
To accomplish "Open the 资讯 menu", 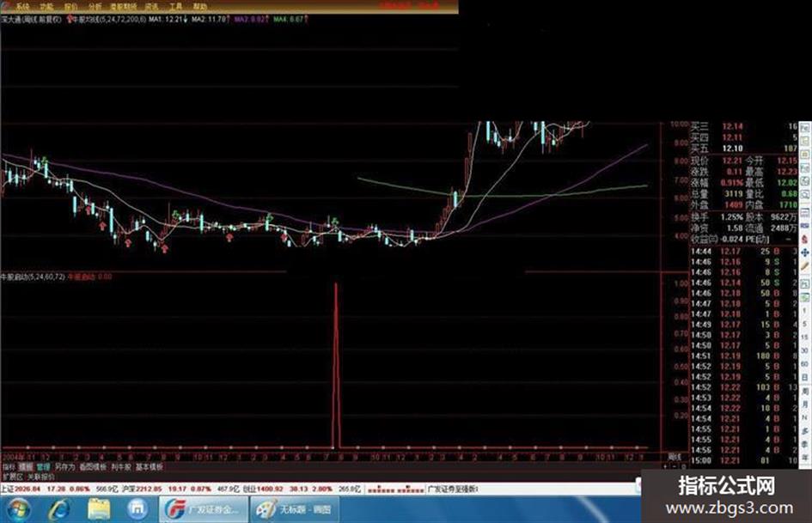I will 152,6.
